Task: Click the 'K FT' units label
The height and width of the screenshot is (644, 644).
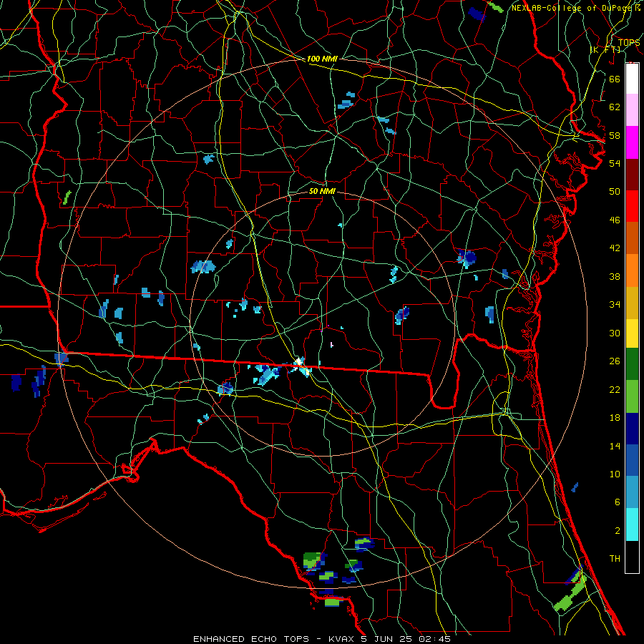Action: (x=605, y=49)
